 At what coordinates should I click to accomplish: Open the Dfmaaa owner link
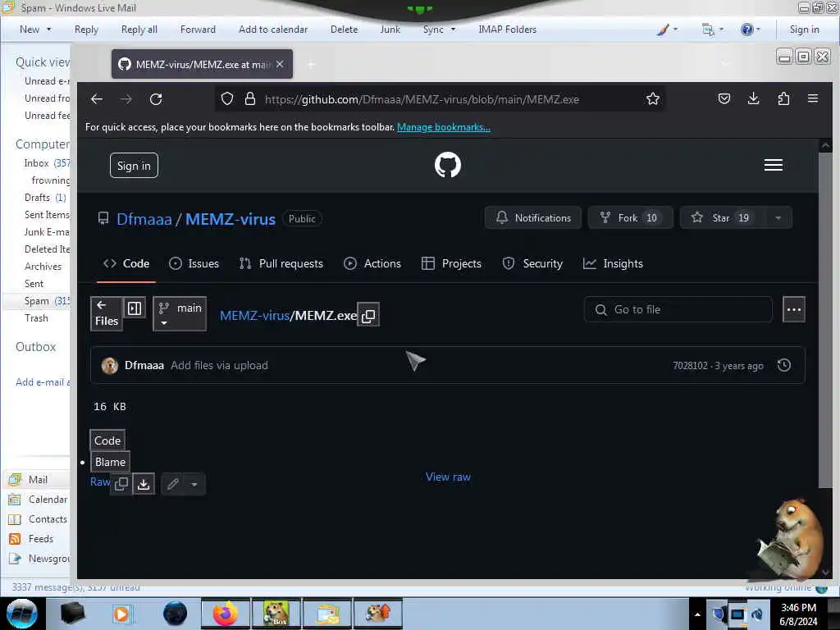[144, 219]
